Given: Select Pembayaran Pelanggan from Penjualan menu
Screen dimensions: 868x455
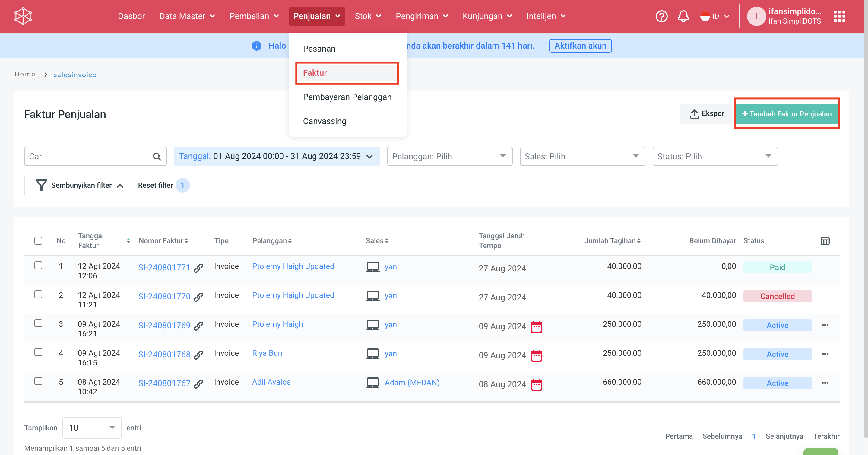Looking at the screenshot, I should [x=347, y=97].
